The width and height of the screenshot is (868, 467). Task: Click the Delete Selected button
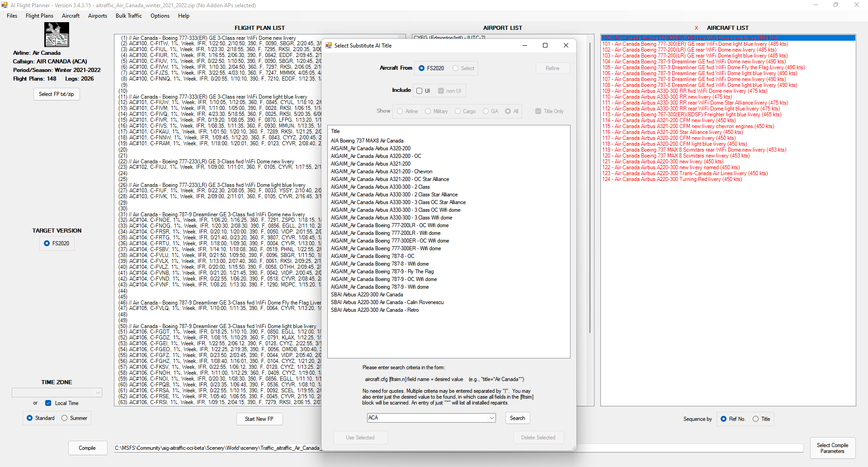(x=538, y=438)
